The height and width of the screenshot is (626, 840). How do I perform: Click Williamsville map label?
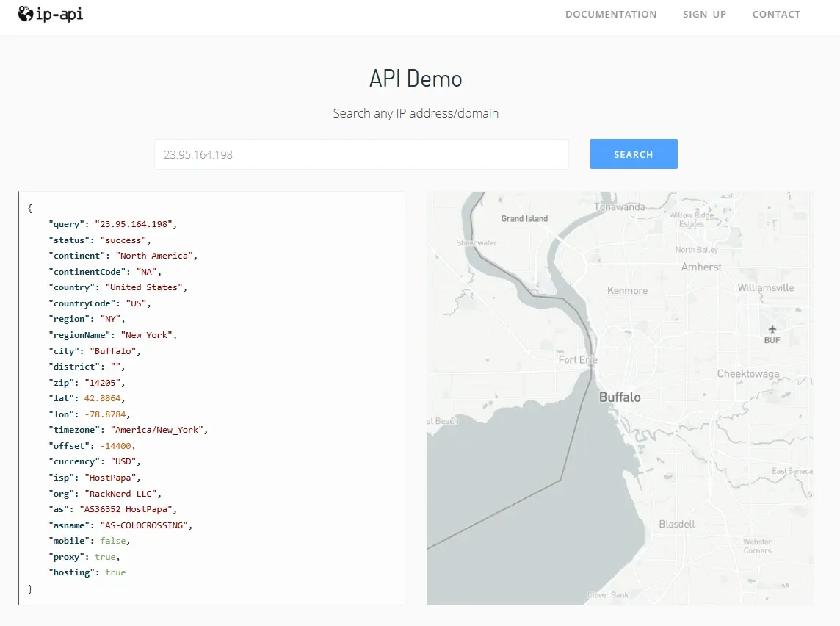pos(766,288)
